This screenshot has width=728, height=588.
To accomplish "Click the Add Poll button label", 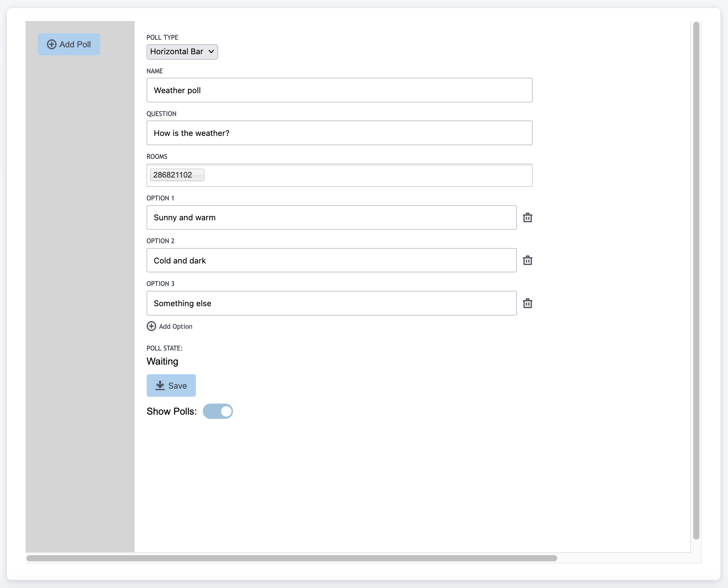I will 75,44.
